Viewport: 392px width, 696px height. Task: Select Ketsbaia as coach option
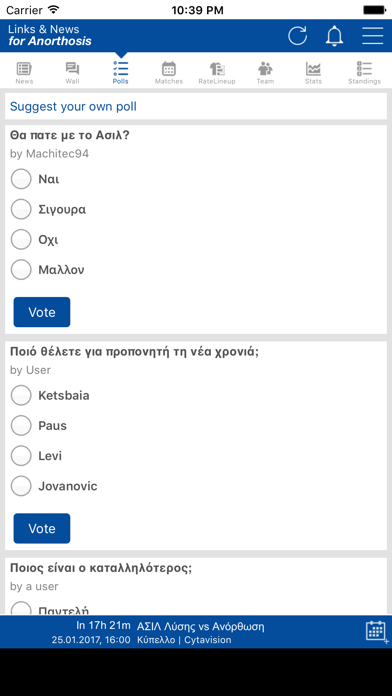pos(21,395)
